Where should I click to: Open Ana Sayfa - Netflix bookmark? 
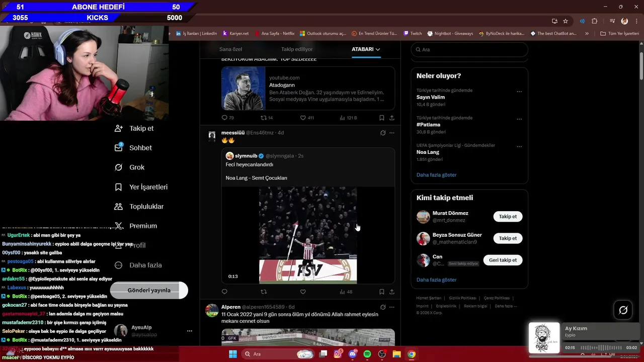(x=274, y=34)
